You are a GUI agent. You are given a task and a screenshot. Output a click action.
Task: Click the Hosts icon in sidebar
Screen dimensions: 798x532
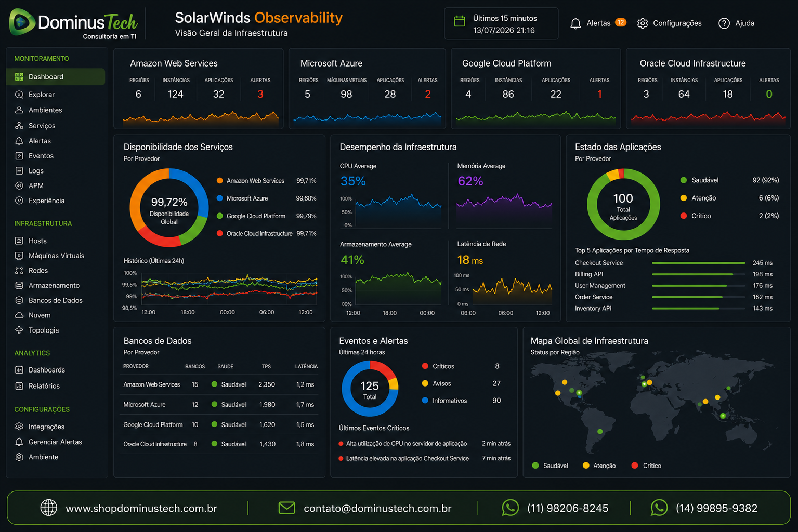point(19,241)
